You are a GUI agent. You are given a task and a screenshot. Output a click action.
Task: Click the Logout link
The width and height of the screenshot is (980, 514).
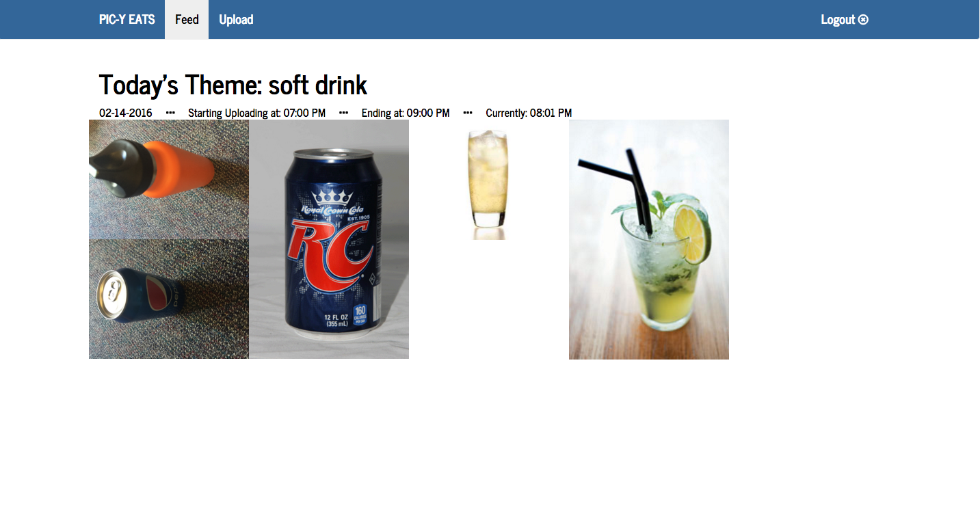845,19
